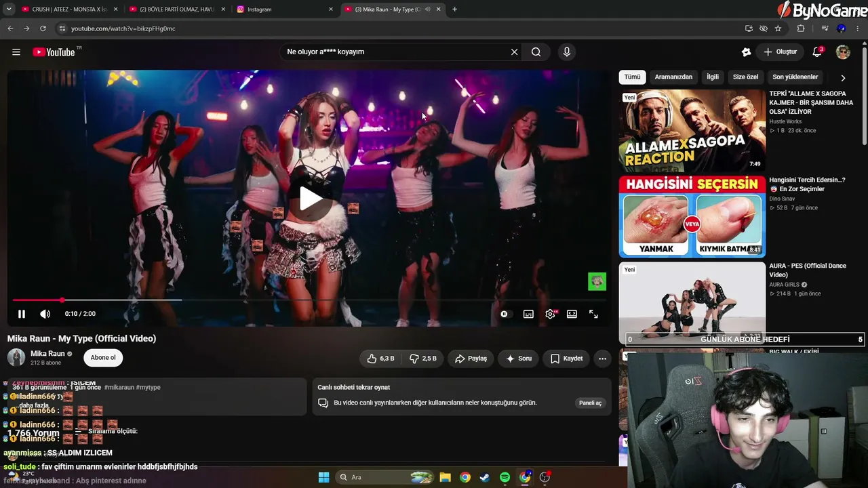Viewport: 868px width, 488px height.
Task: Switch to the CRUSH | ATEEZ browser tab
Action: click(x=70, y=9)
